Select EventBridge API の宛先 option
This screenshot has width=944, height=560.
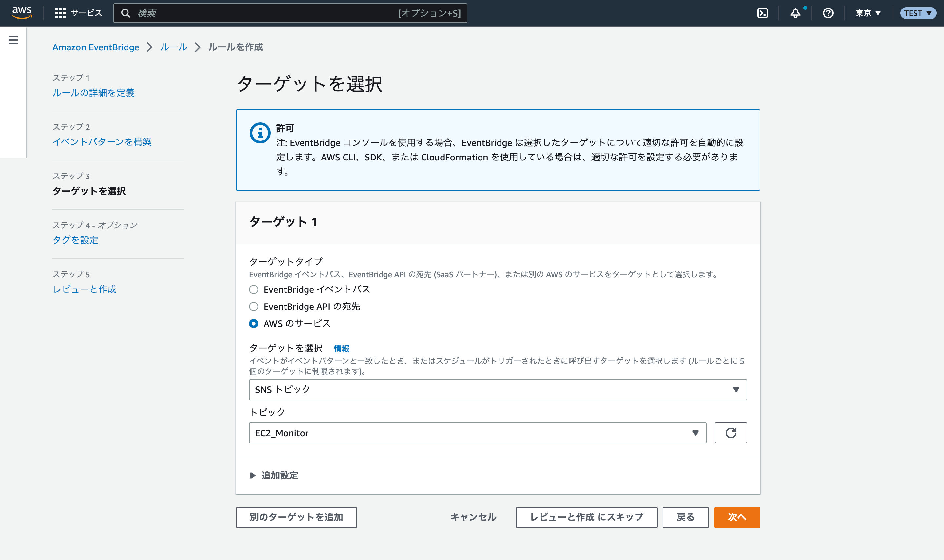click(x=253, y=307)
